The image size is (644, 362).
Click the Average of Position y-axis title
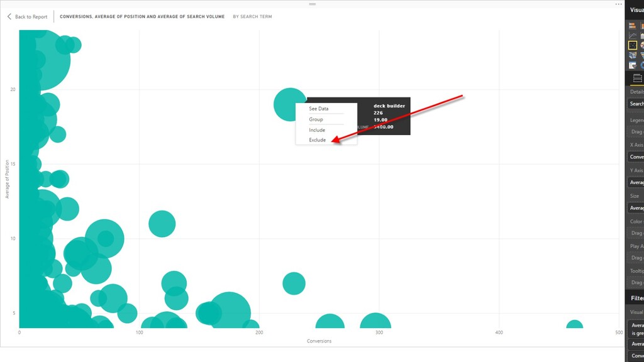pos(7,179)
